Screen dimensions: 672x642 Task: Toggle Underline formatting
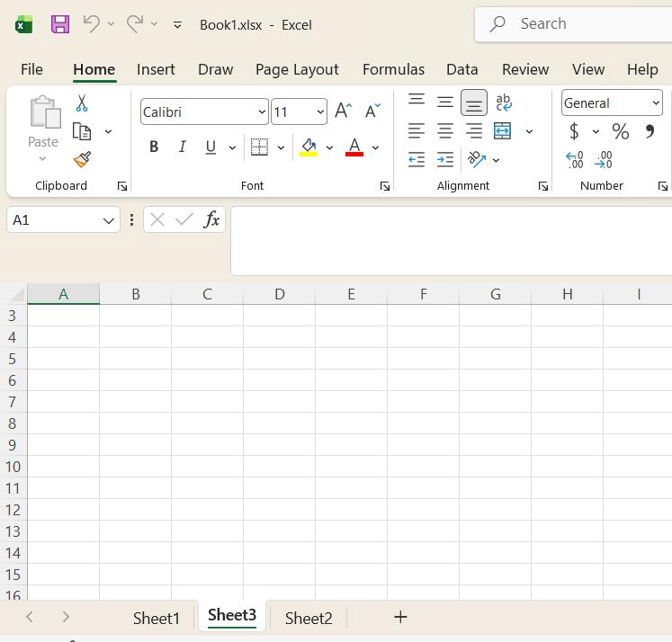point(211,147)
